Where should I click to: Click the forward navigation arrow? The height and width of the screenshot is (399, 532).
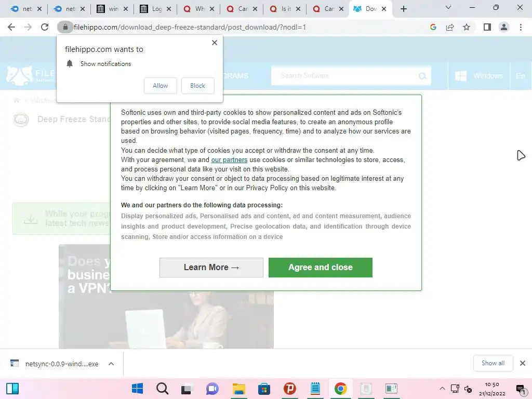pyautogui.click(x=28, y=27)
